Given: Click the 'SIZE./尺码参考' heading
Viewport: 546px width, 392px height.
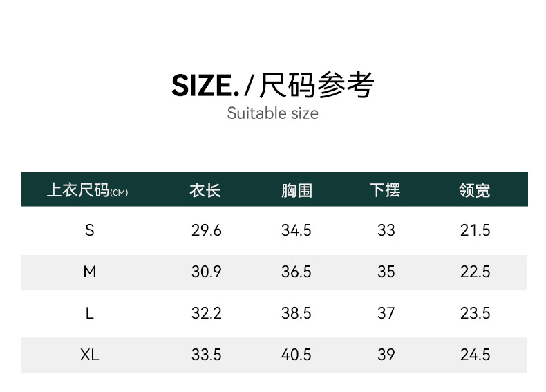Looking at the screenshot, I should pos(272,85).
